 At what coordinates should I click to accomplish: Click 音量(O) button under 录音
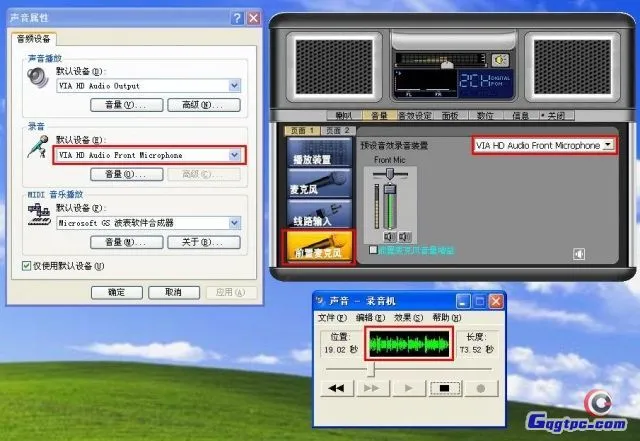(x=127, y=174)
